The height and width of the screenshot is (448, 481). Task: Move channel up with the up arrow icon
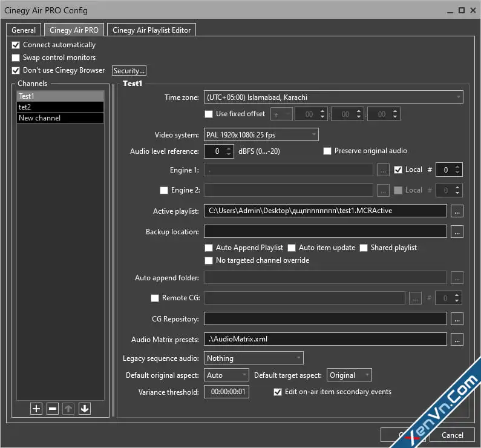point(68,409)
